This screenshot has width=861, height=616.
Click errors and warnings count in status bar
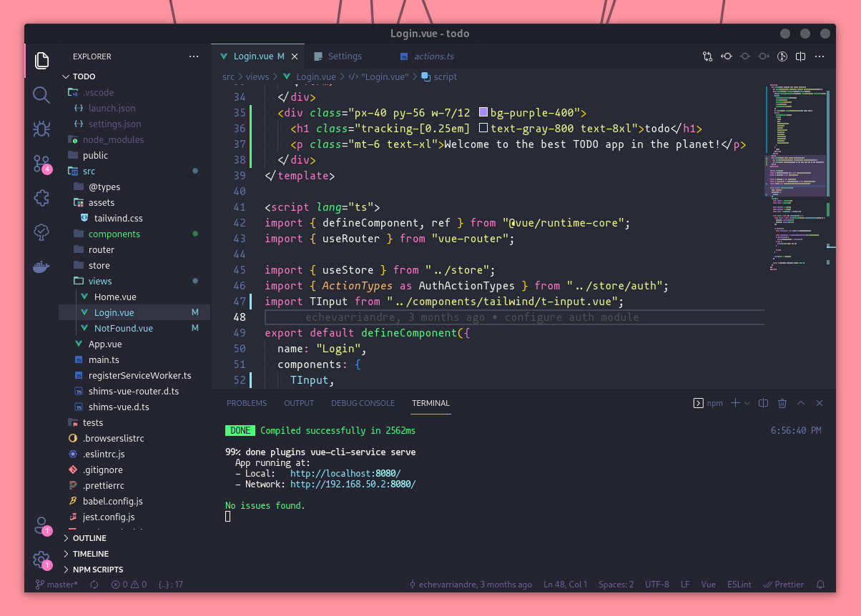[129, 585]
